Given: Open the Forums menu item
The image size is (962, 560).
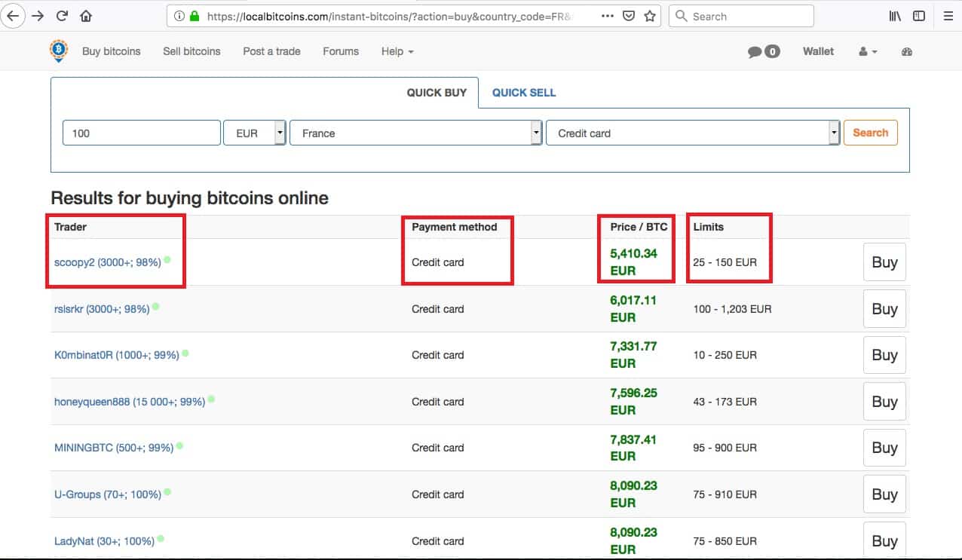Looking at the screenshot, I should point(341,51).
